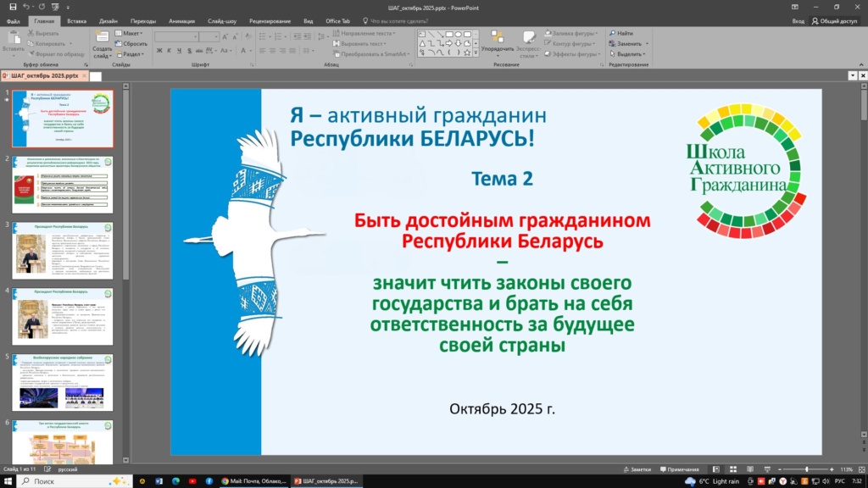Click Share (Общий доступ) button
868x488 pixels.
coord(837,20)
